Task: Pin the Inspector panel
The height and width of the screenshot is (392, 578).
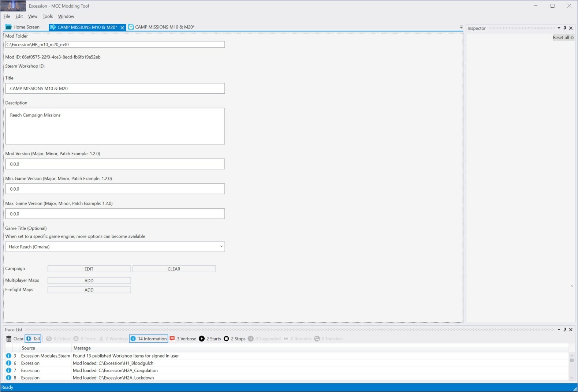Action: click(565, 28)
